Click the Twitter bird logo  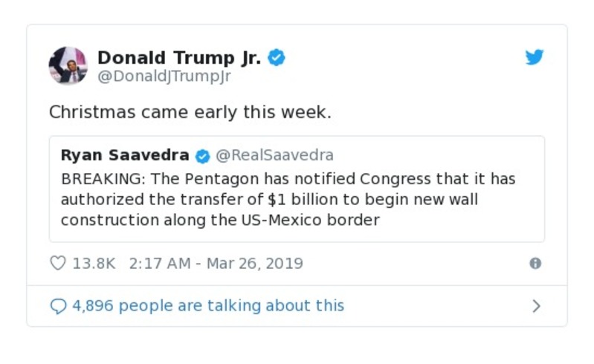(x=535, y=58)
